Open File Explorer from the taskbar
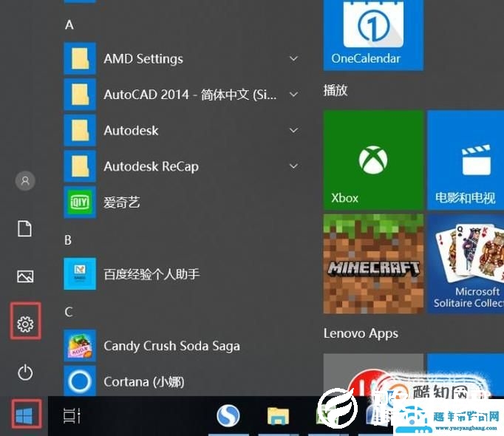The width and height of the screenshot is (504, 436). pyautogui.click(x=278, y=416)
